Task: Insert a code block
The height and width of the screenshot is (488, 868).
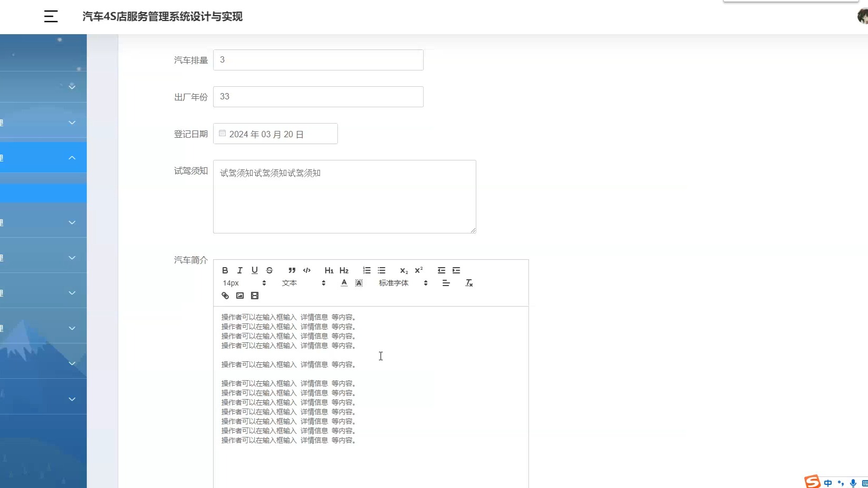Action: 306,270
